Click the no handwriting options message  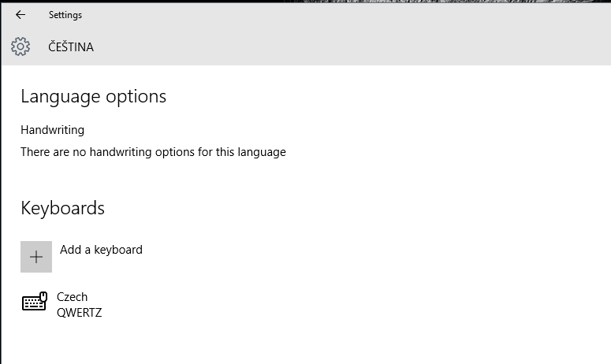(x=153, y=152)
